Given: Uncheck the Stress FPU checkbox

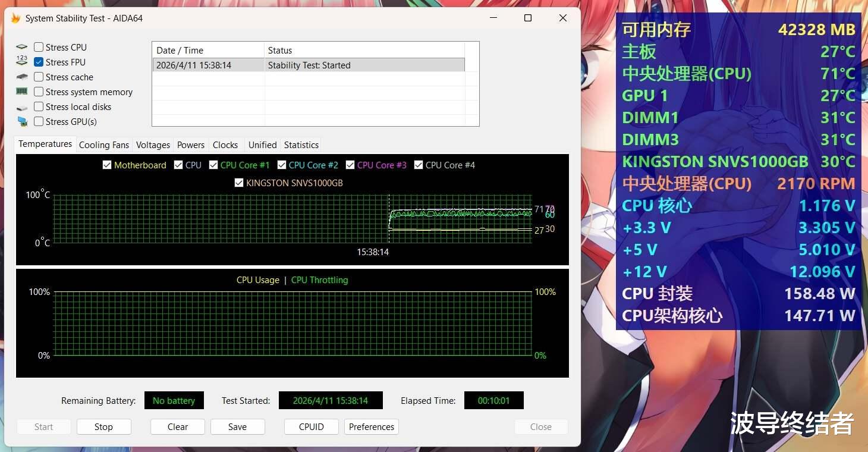Looking at the screenshot, I should [x=39, y=62].
